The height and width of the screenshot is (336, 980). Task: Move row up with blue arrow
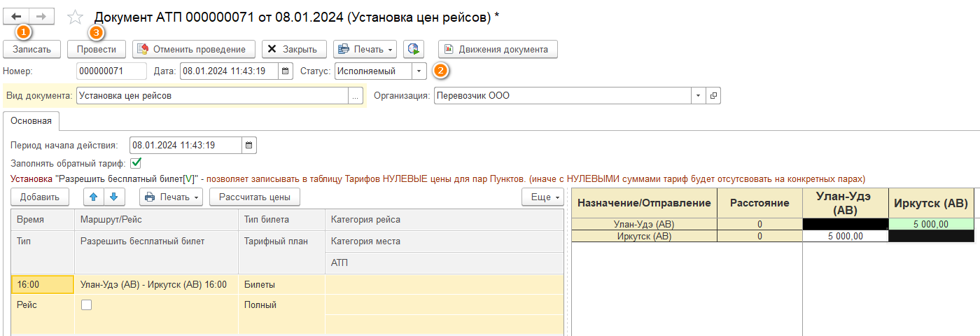[93, 197]
